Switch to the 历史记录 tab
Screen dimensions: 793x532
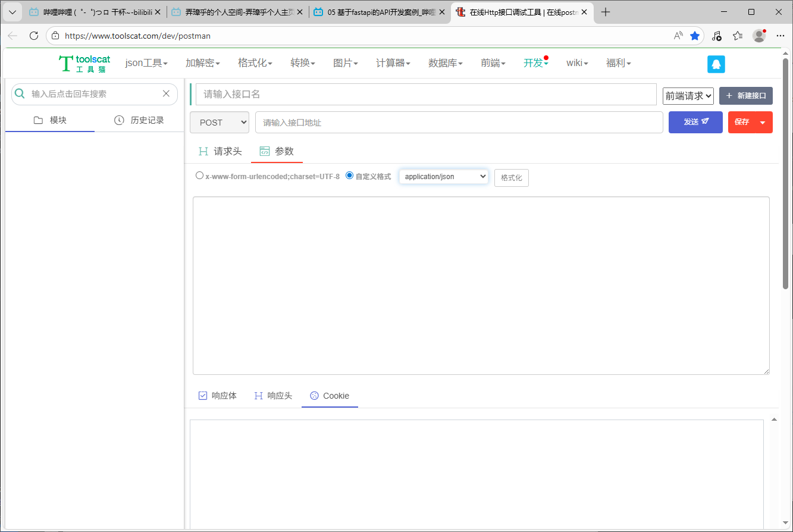139,120
